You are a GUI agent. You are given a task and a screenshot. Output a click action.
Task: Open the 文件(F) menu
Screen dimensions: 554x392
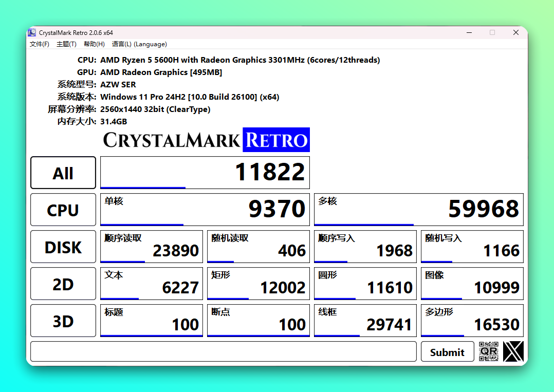tap(40, 44)
